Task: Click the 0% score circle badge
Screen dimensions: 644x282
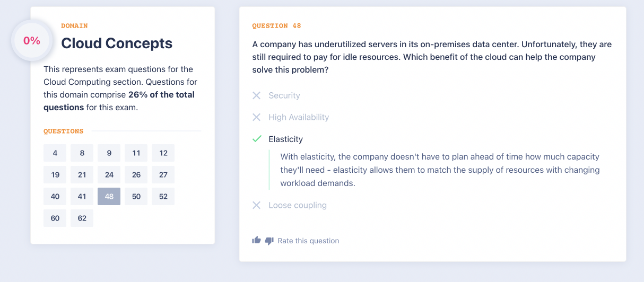Action: [x=32, y=41]
